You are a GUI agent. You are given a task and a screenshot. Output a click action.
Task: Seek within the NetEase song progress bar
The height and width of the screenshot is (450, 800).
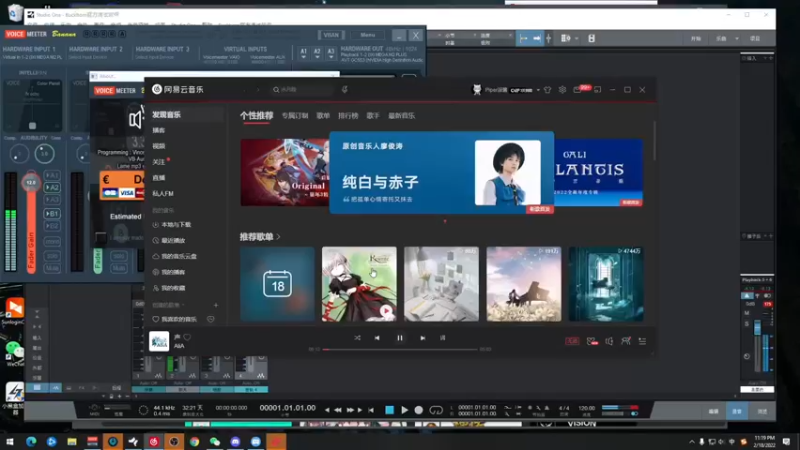[x=400, y=349]
